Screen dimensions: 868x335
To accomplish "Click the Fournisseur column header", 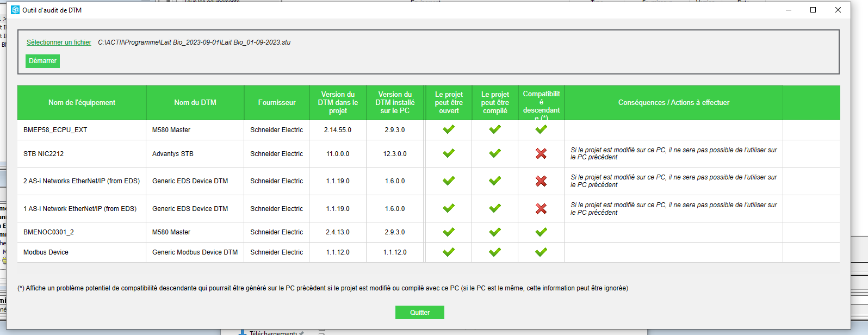I will click(x=277, y=103).
